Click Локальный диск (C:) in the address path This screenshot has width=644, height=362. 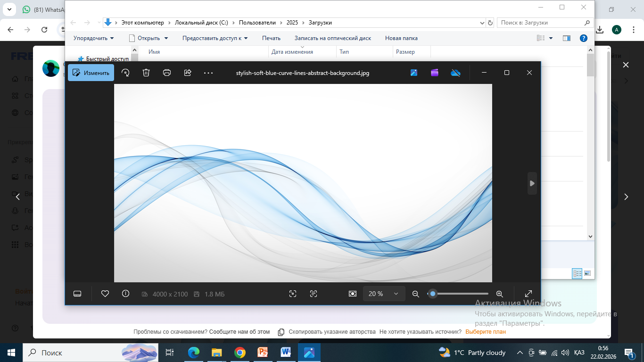pos(201,23)
